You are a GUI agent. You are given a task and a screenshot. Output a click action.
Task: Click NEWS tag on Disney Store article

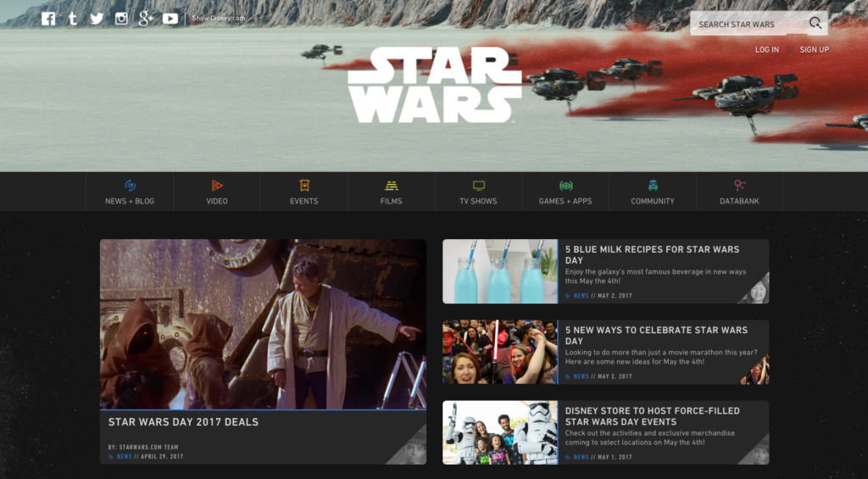[x=581, y=458]
